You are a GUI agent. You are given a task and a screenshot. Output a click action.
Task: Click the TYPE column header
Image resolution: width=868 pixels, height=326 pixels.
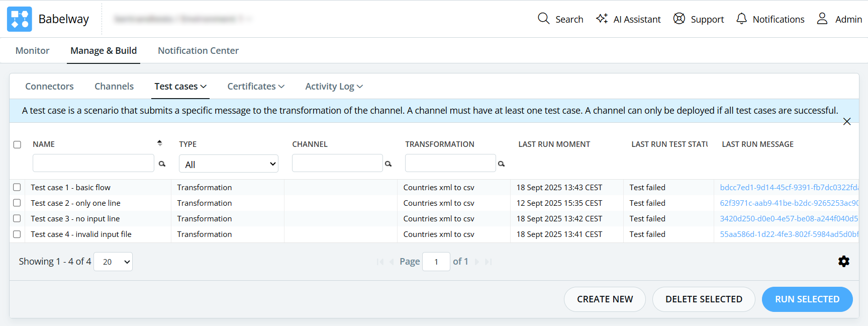pyautogui.click(x=188, y=144)
